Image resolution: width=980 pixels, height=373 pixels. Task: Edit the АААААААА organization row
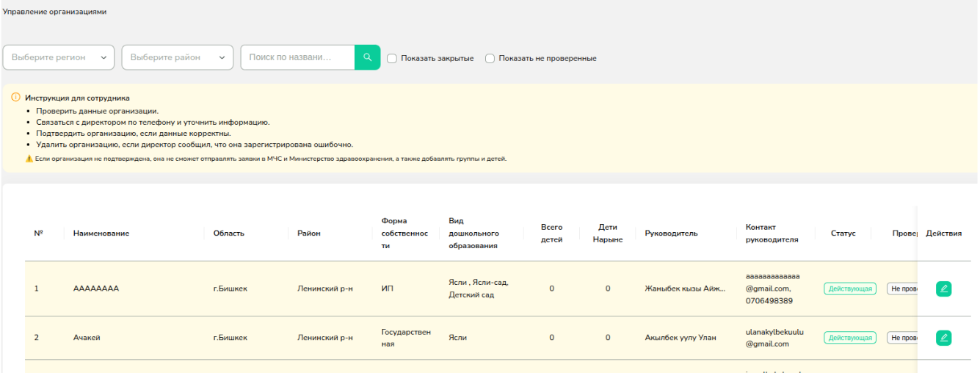coord(943,289)
